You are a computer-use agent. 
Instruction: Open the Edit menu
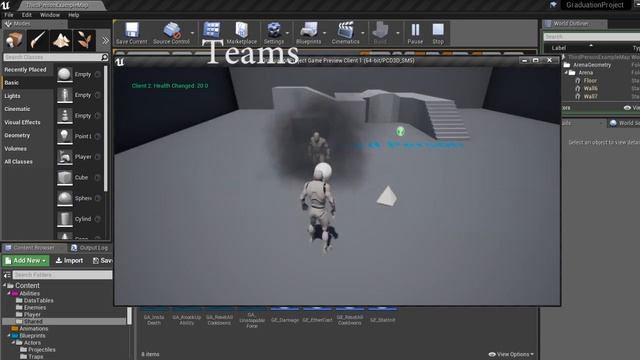27,15
